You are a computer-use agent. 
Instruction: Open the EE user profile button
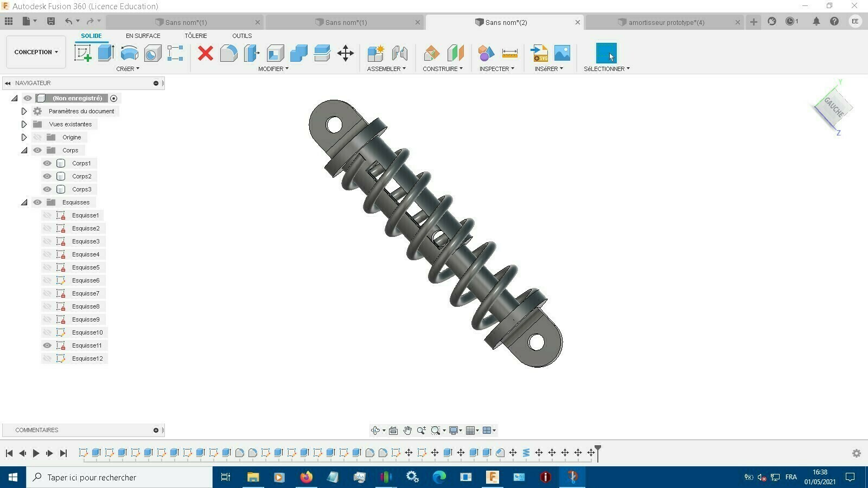[x=855, y=21]
